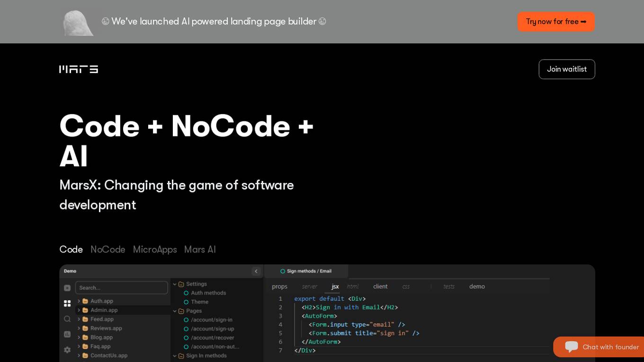The image size is (644, 362).
Task: Click the circle icon next to Theme
Action: 186,302
